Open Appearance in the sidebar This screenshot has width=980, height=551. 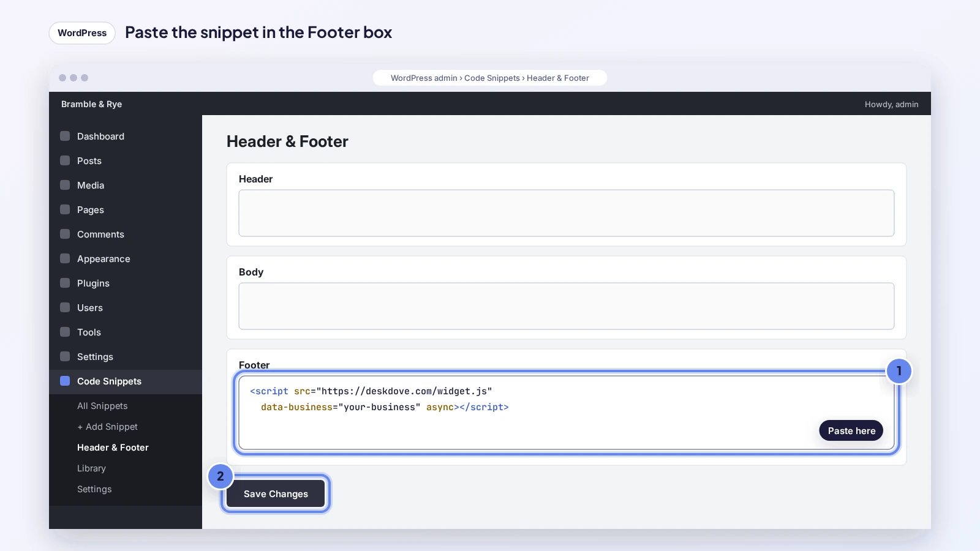click(x=104, y=259)
